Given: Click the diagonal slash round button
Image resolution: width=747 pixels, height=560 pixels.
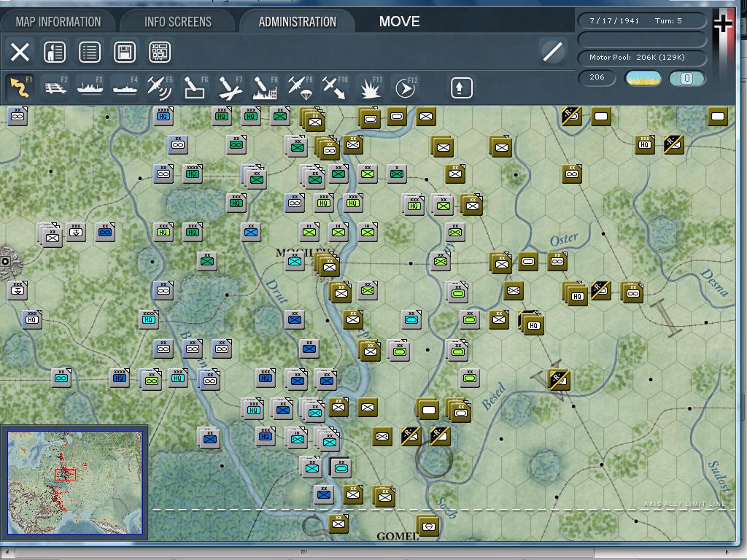Looking at the screenshot, I should [553, 52].
